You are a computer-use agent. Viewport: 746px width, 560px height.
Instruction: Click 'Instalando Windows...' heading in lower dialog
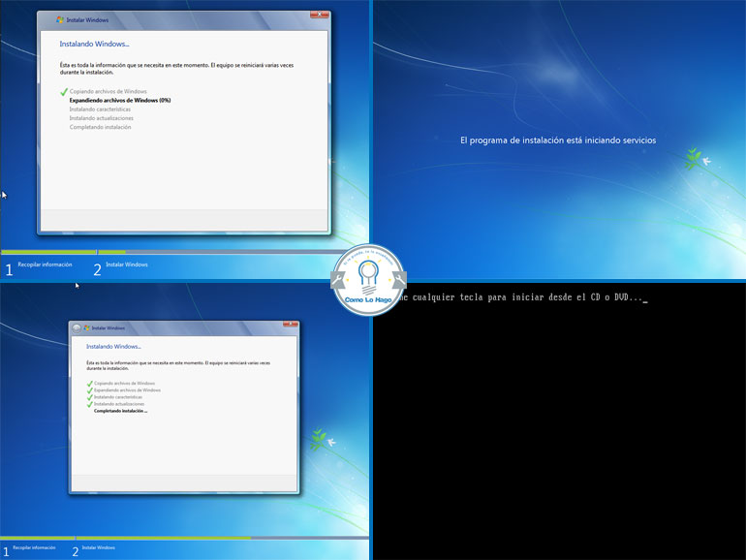coord(113,347)
